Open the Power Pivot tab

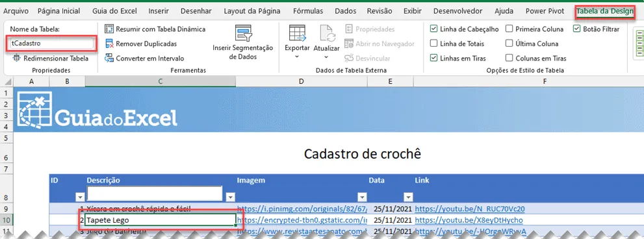click(x=545, y=11)
